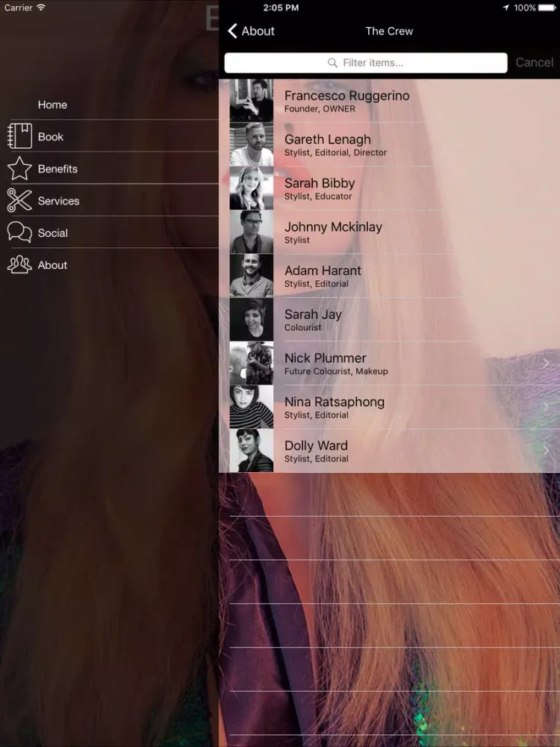
Task: Go back to About from The Crew
Action: pos(252,31)
